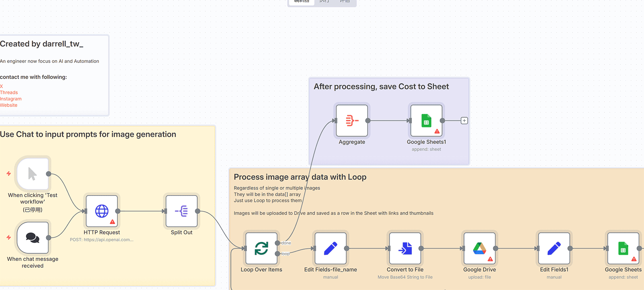Click the Split Out node
The width and height of the screenshot is (644, 290).
click(x=181, y=211)
